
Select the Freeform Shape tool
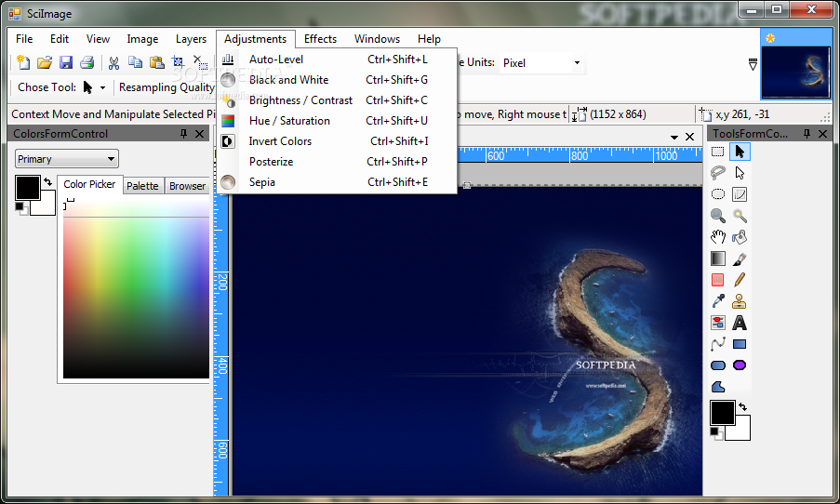click(718, 387)
